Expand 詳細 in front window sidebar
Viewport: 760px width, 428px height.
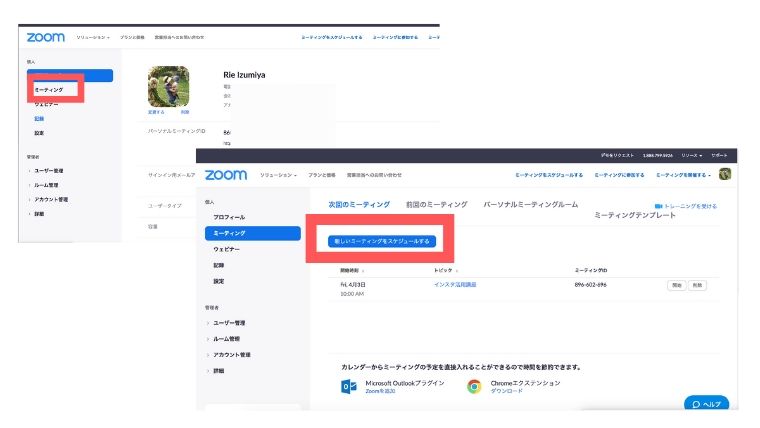pyautogui.click(x=219, y=371)
